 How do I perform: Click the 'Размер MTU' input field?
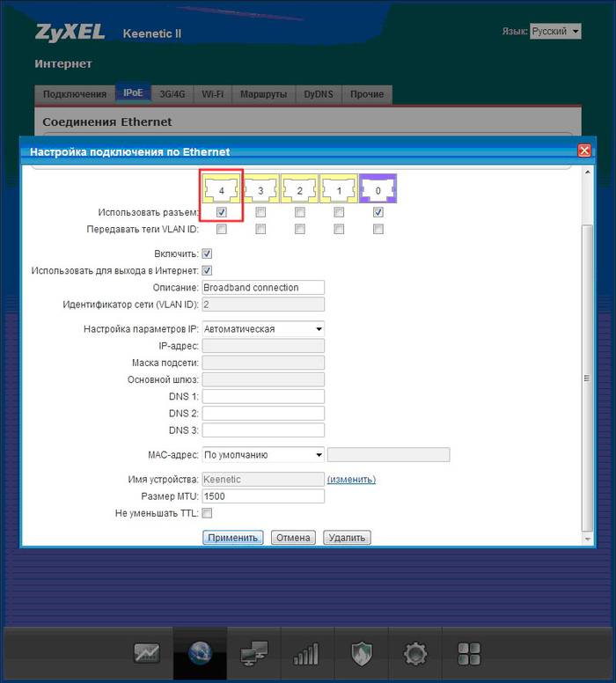(263, 496)
